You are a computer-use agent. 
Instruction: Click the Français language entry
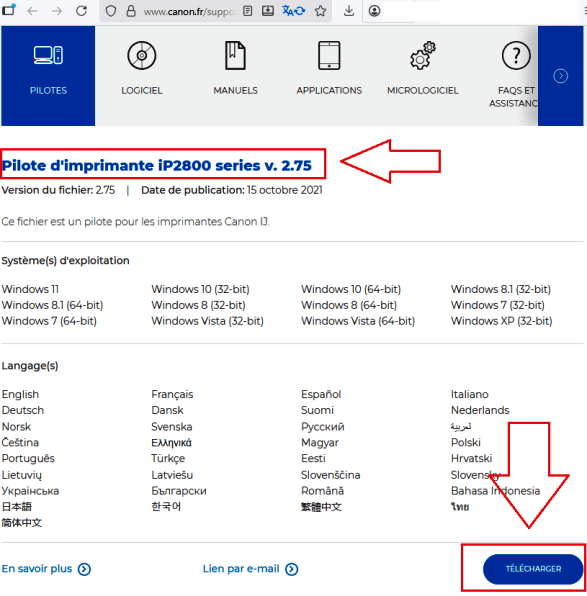point(172,395)
